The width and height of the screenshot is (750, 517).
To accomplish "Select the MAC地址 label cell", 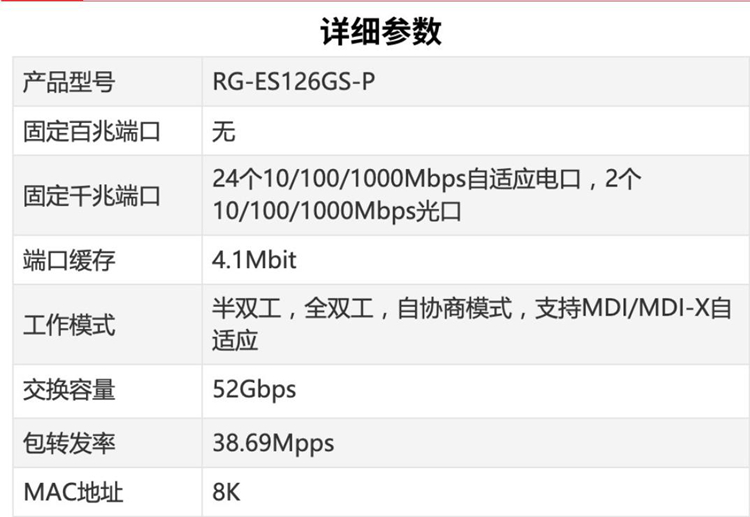I will pyautogui.click(x=108, y=492).
